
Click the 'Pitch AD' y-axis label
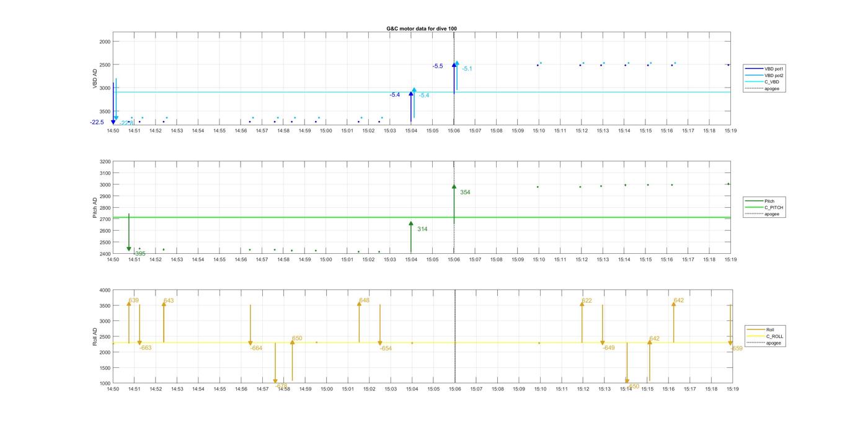[95, 208]
